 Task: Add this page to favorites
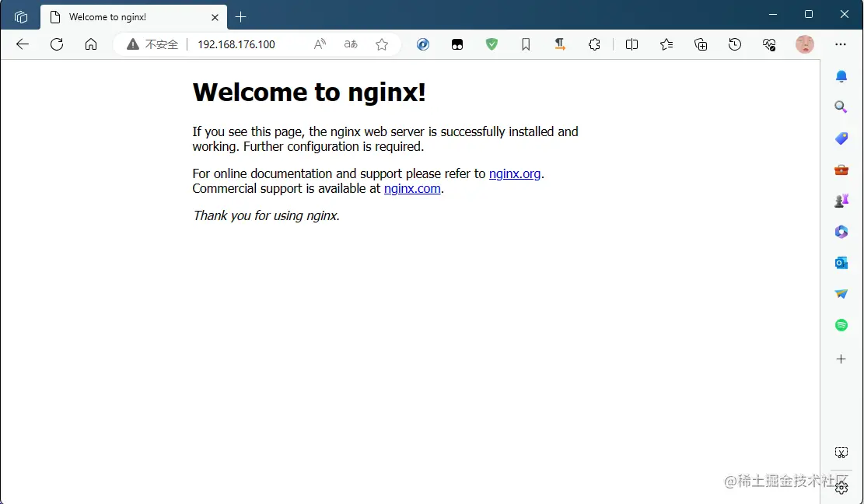click(382, 44)
